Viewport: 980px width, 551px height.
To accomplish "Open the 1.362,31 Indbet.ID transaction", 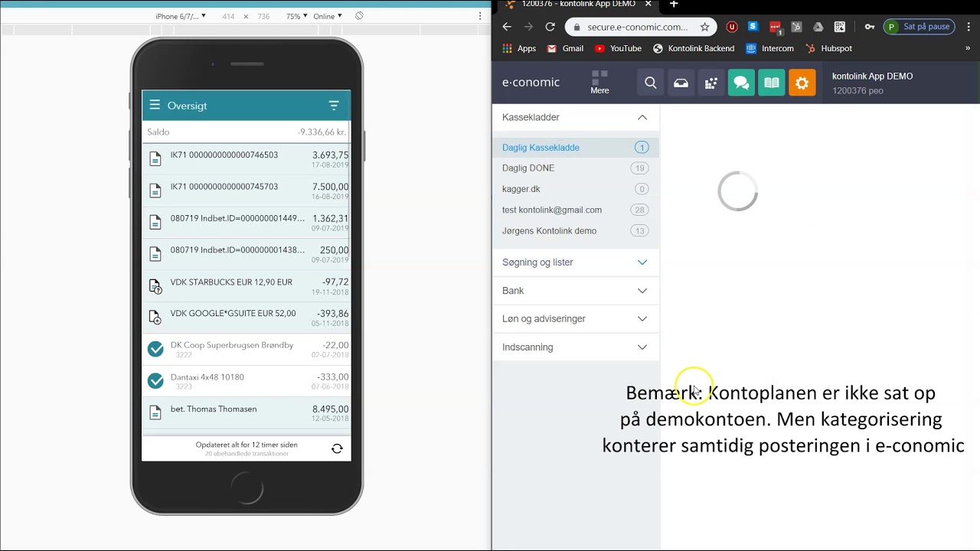I will coord(247,223).
